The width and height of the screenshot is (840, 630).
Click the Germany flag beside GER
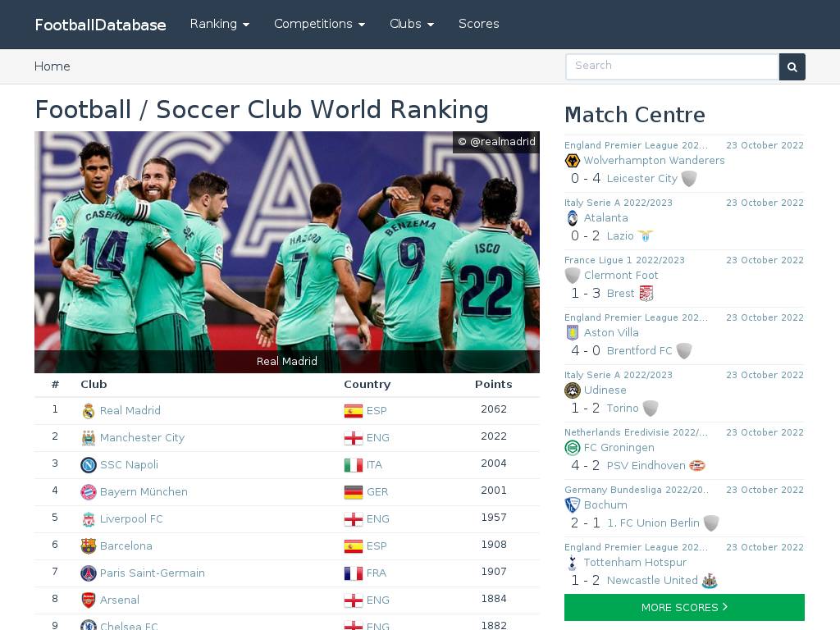353,492
